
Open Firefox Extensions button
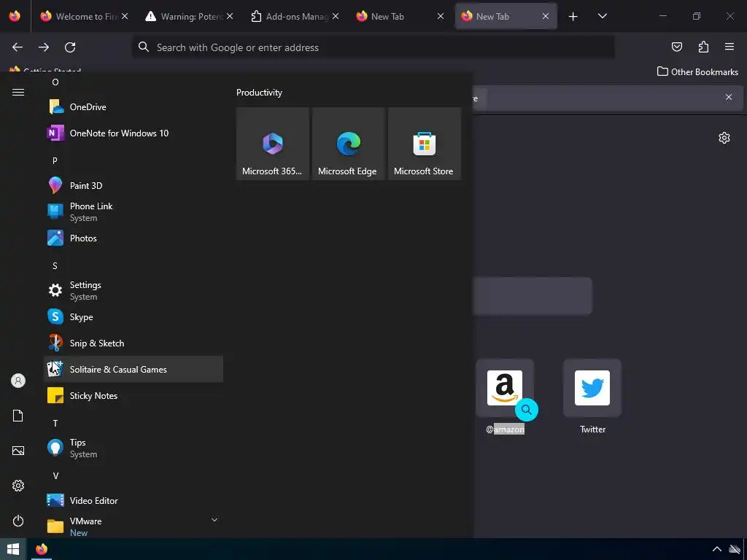(x=703, y=47)
